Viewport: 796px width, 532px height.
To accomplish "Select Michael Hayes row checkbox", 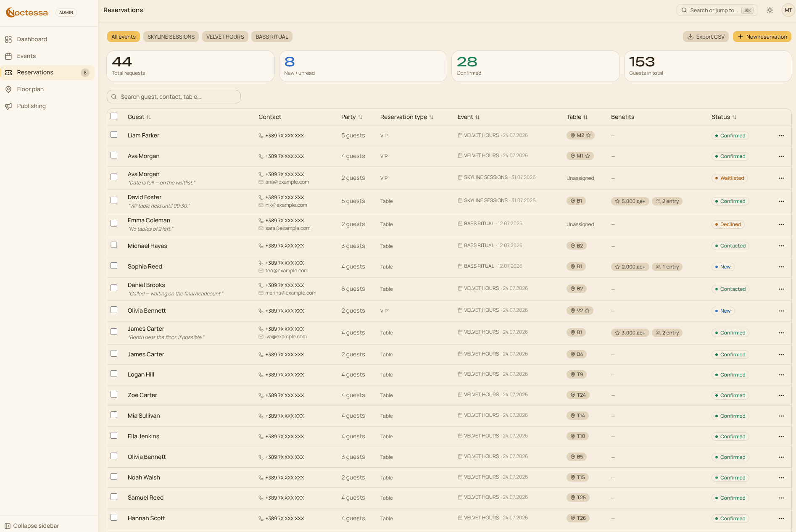I will pyautogui.click(x=114, y=245).
